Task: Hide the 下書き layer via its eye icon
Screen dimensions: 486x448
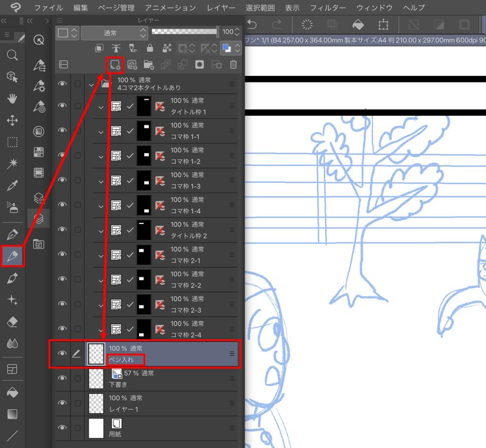Action: 62,378
